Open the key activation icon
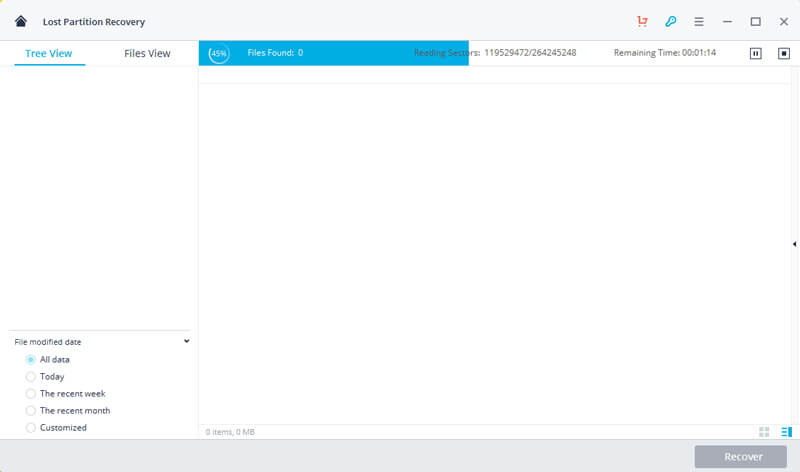800x472 pixels. pyautogui.click(x=670, y=21)
